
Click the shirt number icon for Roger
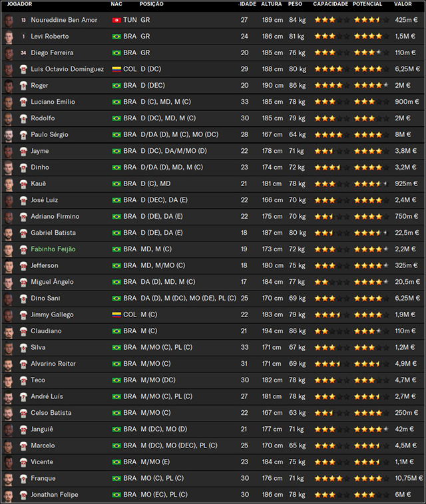tap(23, 86)
